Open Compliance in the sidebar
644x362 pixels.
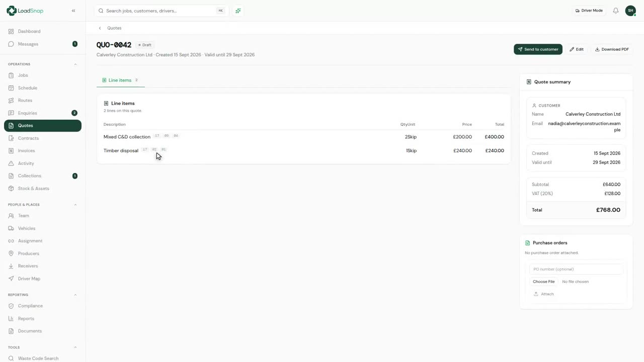click(43, 306)
